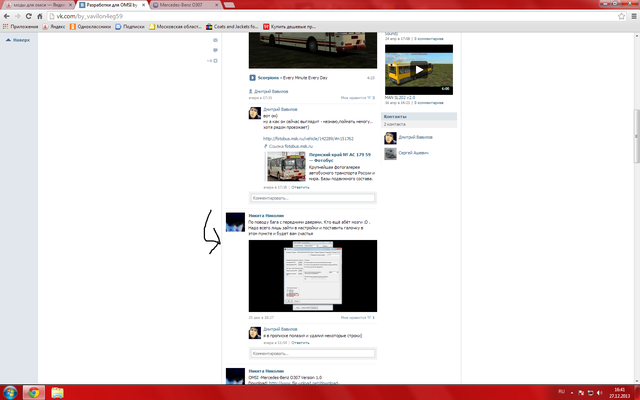
Task: Click the Наверх scroll-to-top link
Action: click(x=20, y=41)
